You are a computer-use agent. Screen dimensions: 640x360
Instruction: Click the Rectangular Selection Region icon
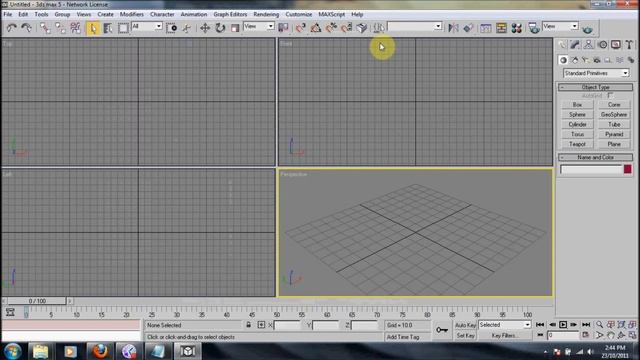(123, 28)
